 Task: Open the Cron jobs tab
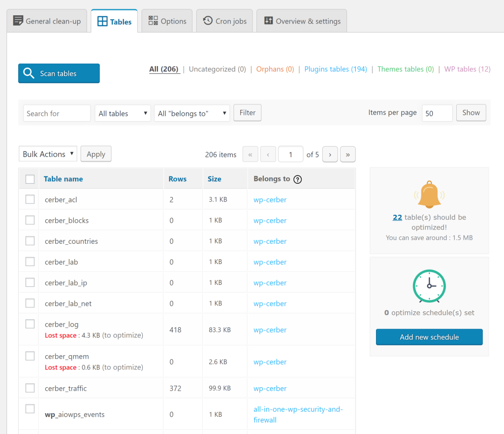point(224,21)
